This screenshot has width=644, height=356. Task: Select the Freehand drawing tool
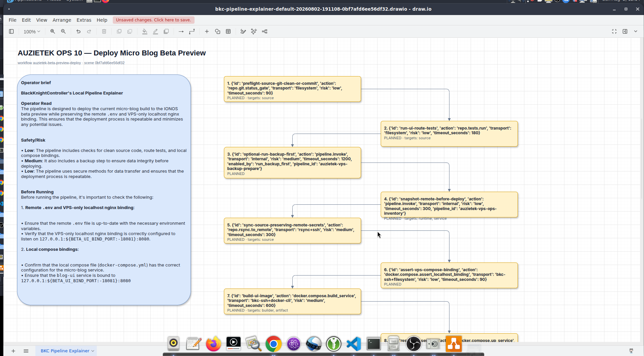coord(243,31)
